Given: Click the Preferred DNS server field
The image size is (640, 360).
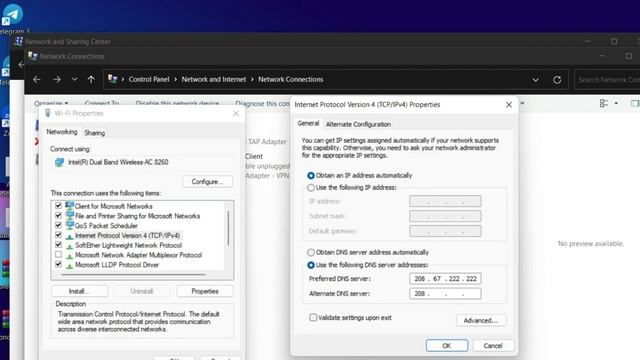Looking at the screenshot, I should pos(445,279).
